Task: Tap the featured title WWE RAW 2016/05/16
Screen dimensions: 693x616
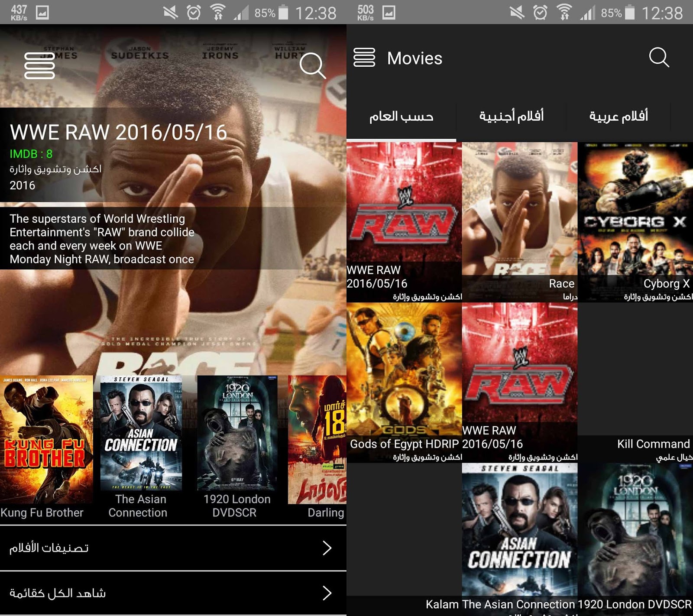Action: [x=118, y=132]
